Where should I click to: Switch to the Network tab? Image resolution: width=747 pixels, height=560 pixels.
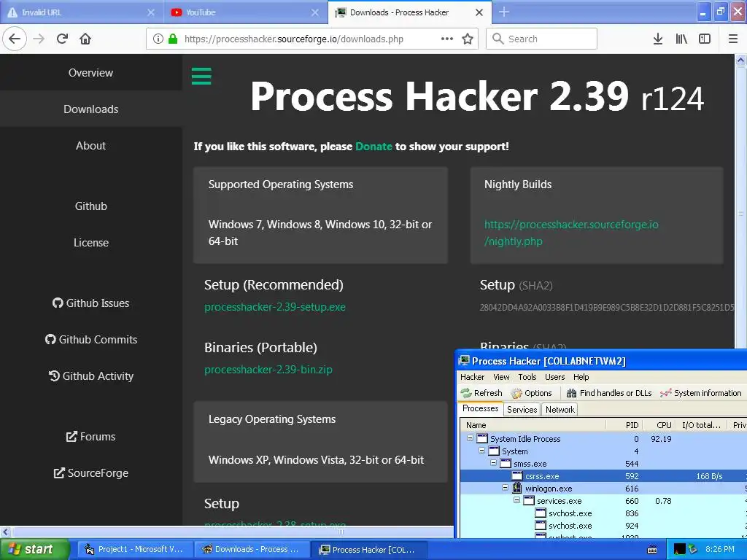coord(560,410)
